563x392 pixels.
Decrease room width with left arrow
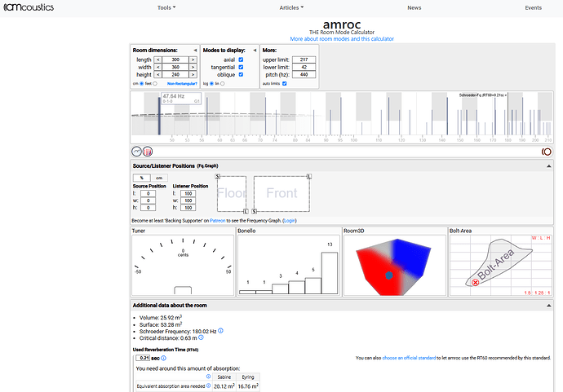[x=158, y=67]
